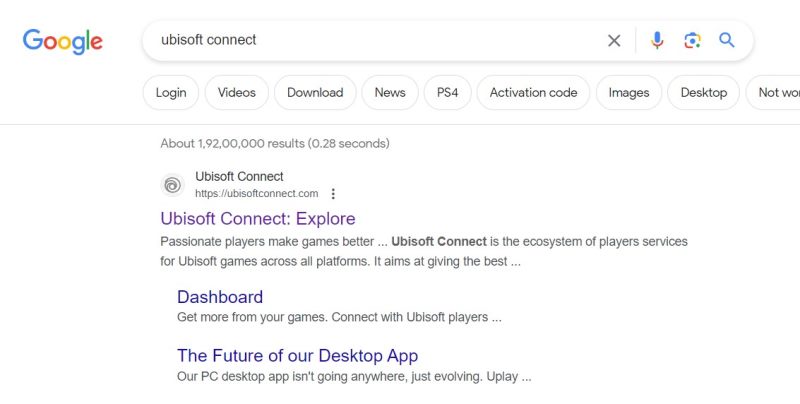Click the https://ubisoftconnect.com URL text

tap(257, 194)
